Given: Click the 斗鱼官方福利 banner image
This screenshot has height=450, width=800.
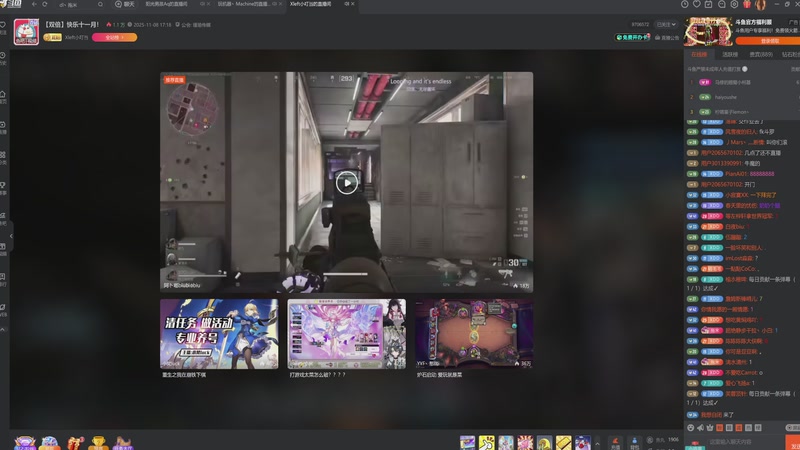Looking at the screenshot, I should (708, 32).
